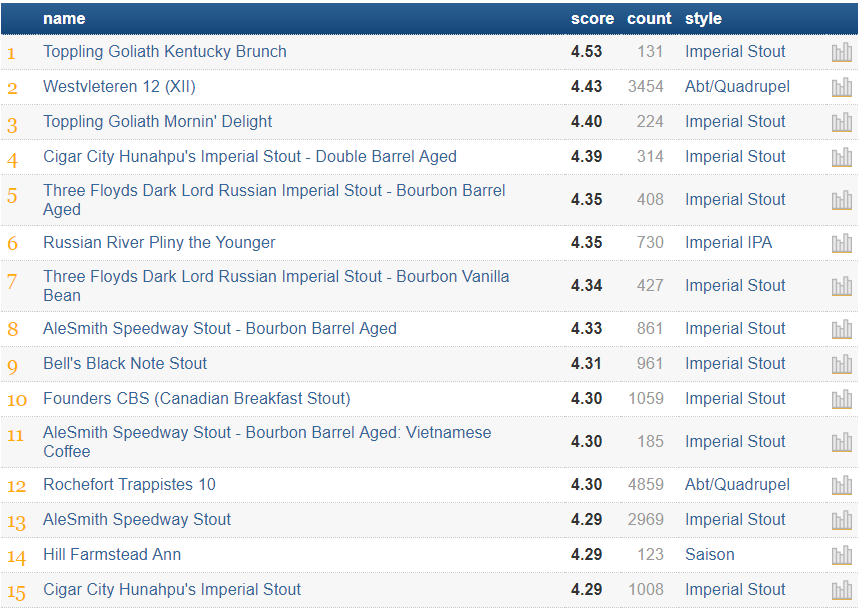Select score value 4.34
The height and width of the screenshot is (611, 866).
click(x=587, y=286)
